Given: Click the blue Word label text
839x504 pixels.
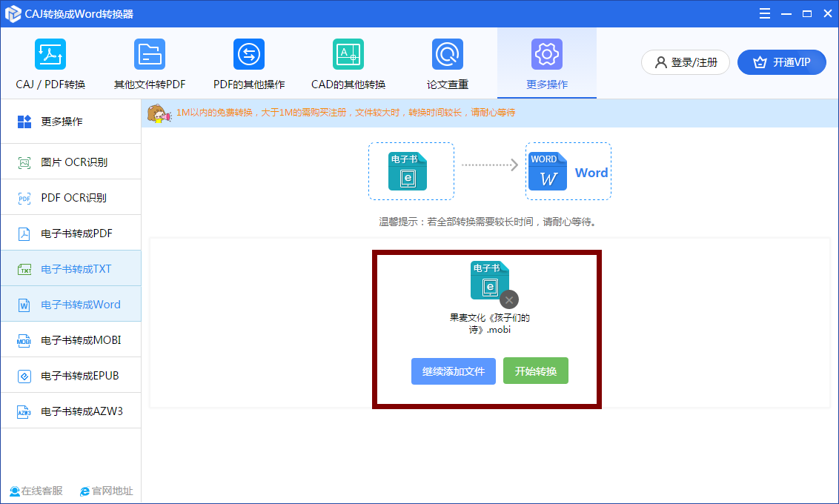Looking at the screenshot, I should [x=591, y=173].
